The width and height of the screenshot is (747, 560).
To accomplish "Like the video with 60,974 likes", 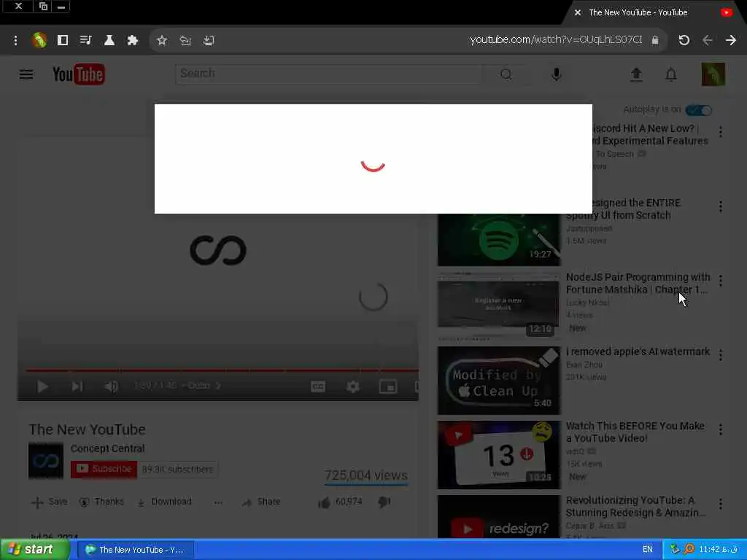I will tap(340, 502).
